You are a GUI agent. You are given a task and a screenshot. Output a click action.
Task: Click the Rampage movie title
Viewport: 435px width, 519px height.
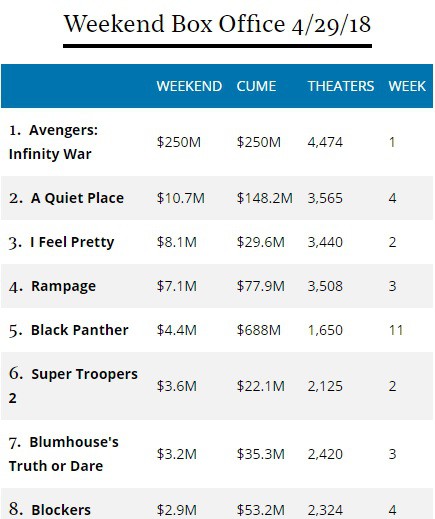[x=63, y=286]
